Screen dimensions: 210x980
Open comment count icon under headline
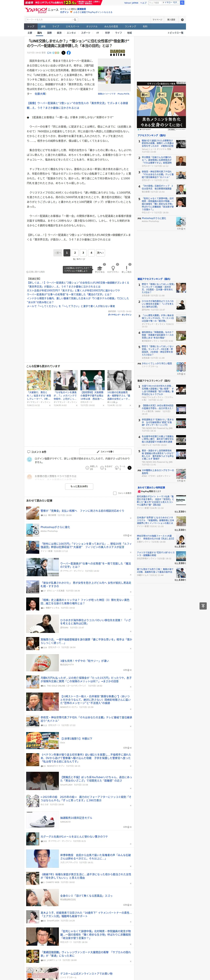coord(49,53)
